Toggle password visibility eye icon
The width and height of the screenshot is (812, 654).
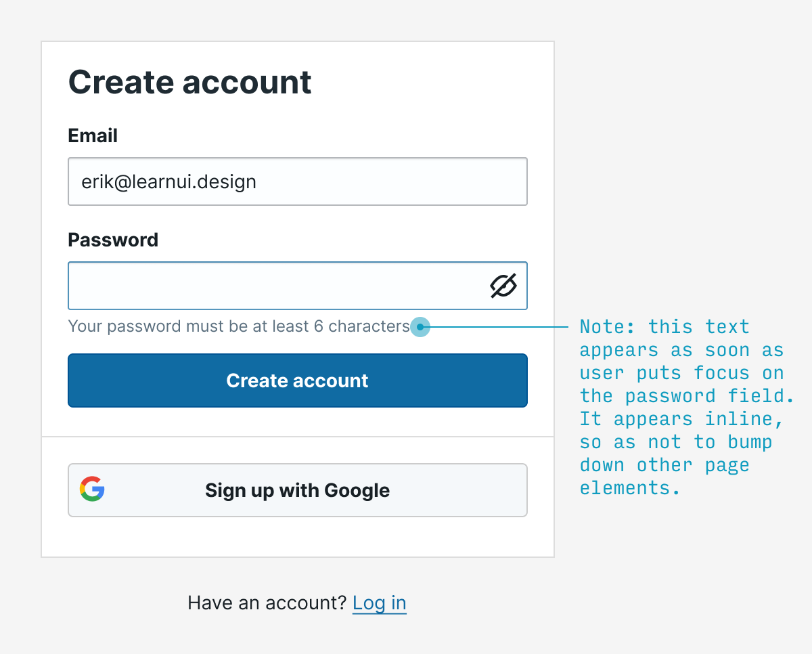click(x=503, y=286)
